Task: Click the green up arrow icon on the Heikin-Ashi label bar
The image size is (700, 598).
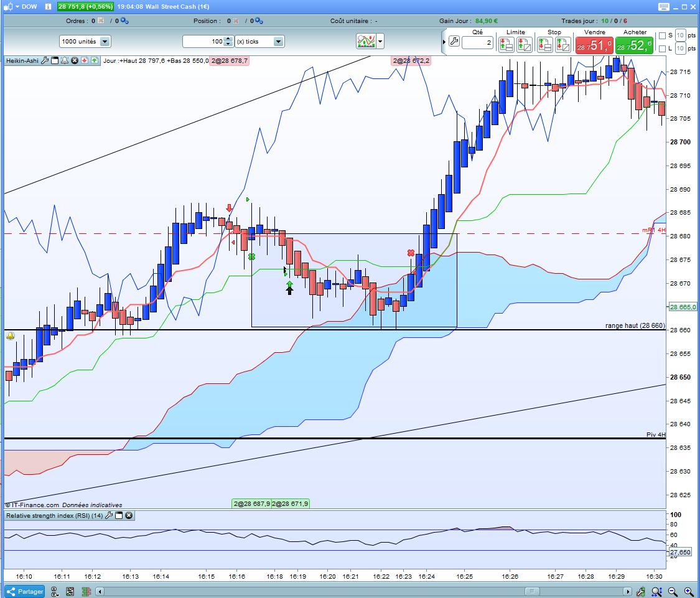Action: 94,61
